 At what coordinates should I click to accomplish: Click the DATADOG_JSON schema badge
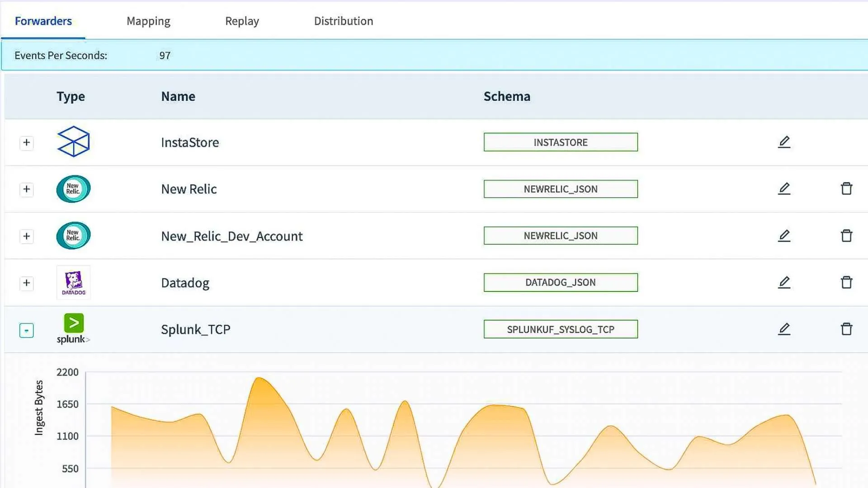561,282
